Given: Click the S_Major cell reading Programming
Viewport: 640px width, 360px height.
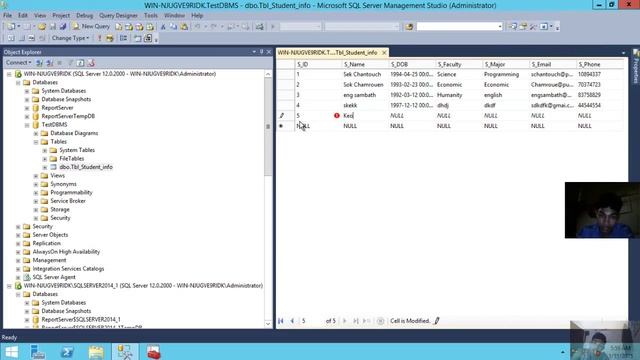Looking at the screenshot, I should pyautogui.click(x=506, y=75).
